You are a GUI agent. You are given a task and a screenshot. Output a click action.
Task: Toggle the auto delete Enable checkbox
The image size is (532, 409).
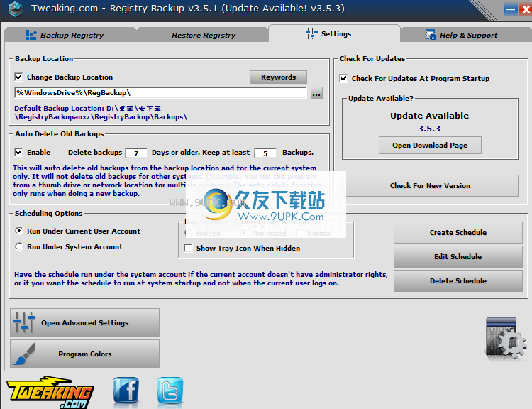click(18, 152)
